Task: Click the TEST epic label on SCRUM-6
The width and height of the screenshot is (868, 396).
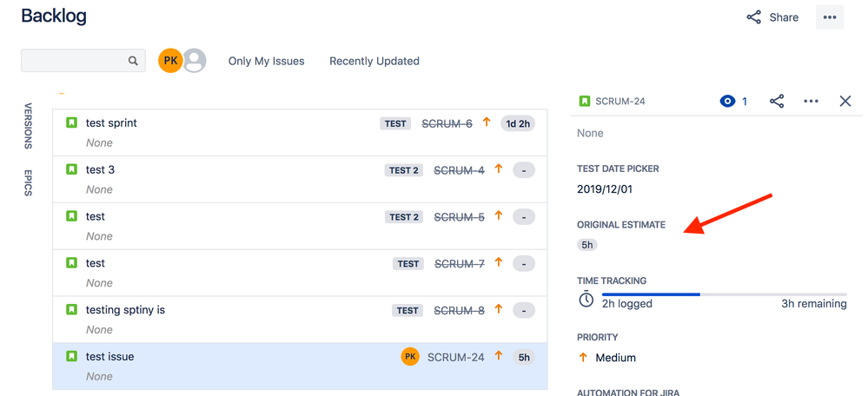Action: [x=395, y=124]
